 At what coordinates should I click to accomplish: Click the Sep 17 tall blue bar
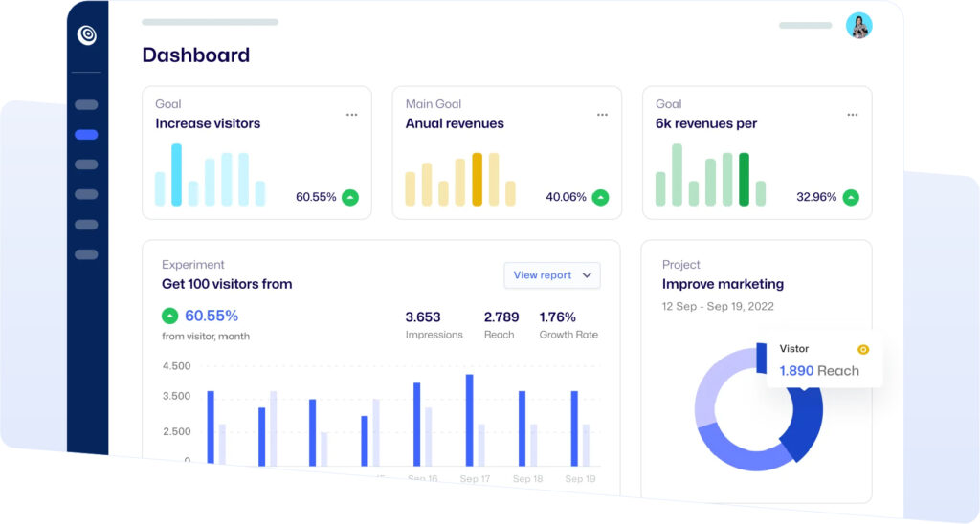[x=469, y=418]
